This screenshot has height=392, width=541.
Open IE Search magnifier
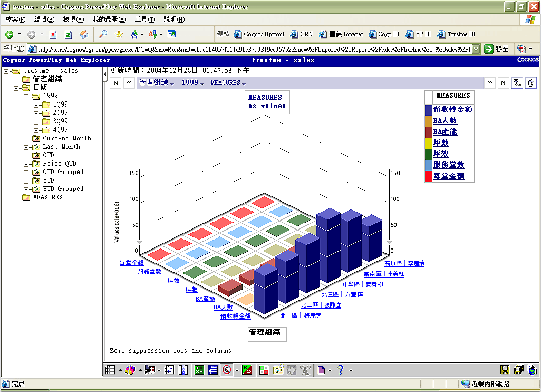(103, 34)
